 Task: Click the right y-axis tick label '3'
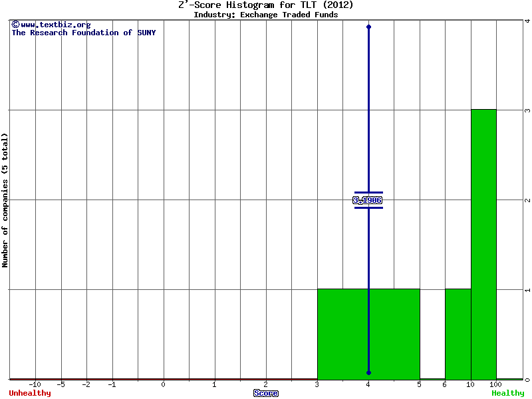pyautogui.click(x=527, y=110)
